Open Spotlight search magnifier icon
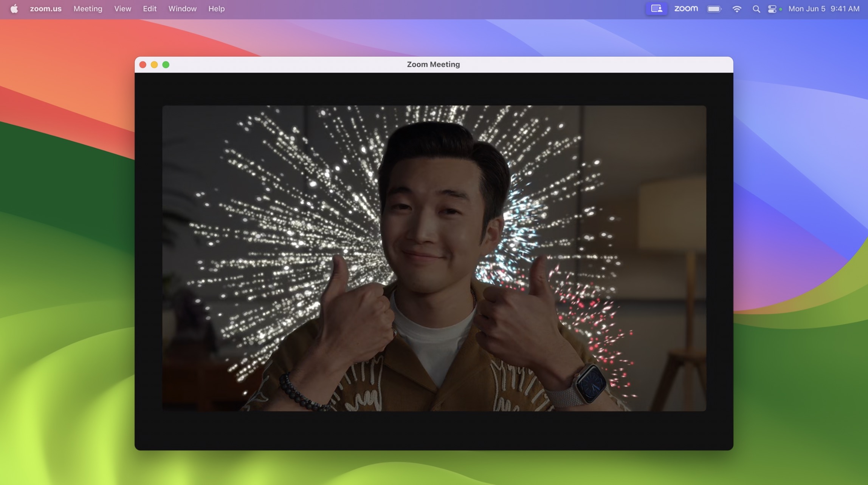This screenshot has width=868, height=485. 756,9
